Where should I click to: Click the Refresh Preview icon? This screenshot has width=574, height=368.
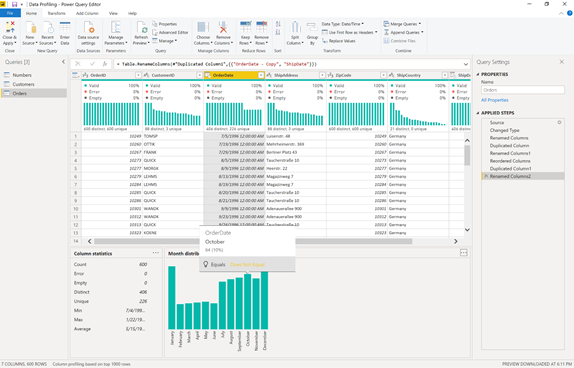[141, 28]
